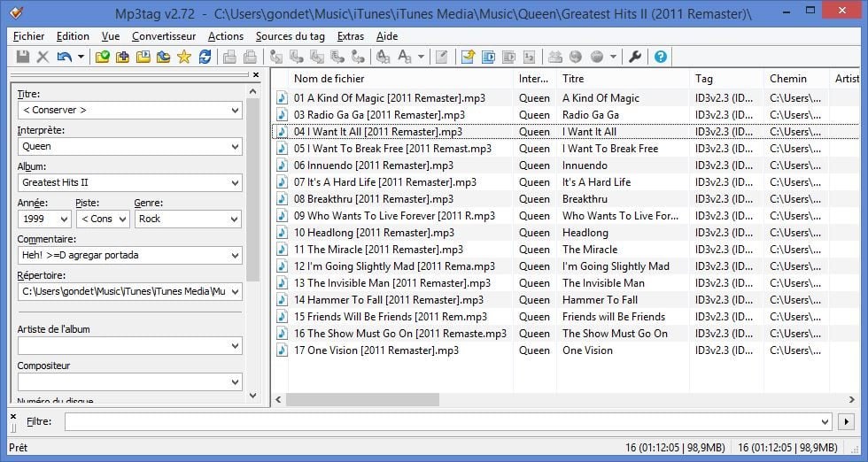This screenshot has width=868, height=462.
Task: Click the add directory folder-plus icon
Action: click(122, 57)
